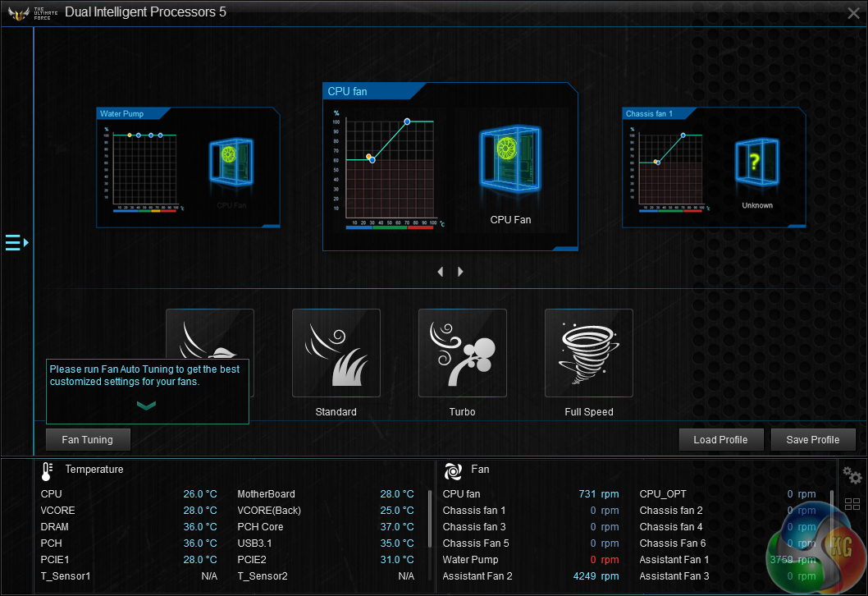Click the MotherBoard temperature 28.0 °C
The image size is (868, 596).
[x=397, y=494]
